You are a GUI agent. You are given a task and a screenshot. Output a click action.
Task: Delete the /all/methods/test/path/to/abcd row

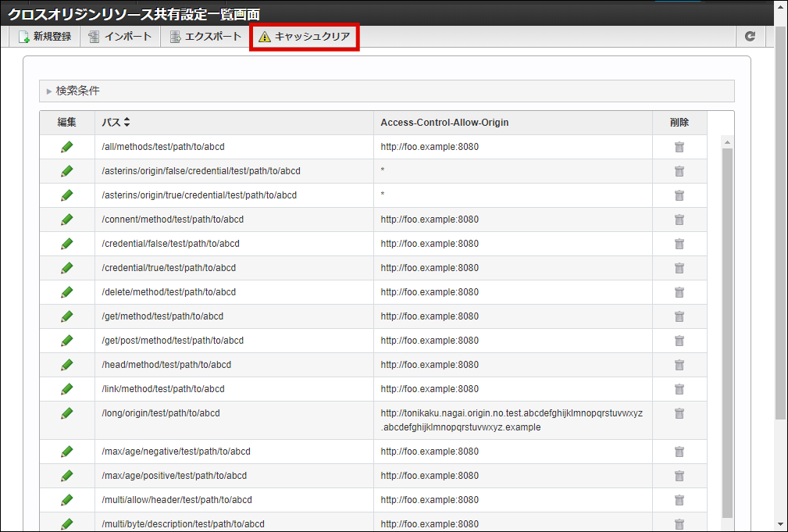pos(679,147)
